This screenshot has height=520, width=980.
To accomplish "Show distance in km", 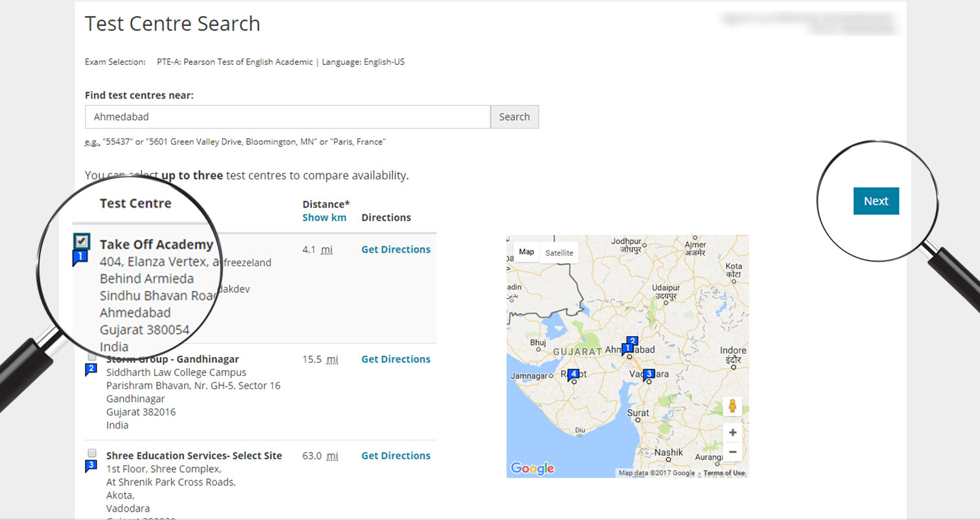I will [324, 217].
